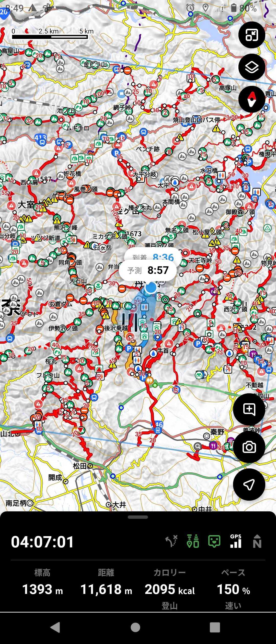Tap the fullscreen map toggle button
The image size is (276, 644).
(x=251, y=35)
